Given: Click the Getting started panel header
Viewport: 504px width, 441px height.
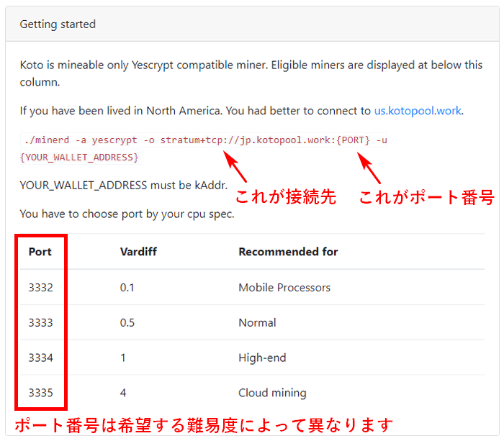Looking at the screenshot, I should click(x=252, y=24).
